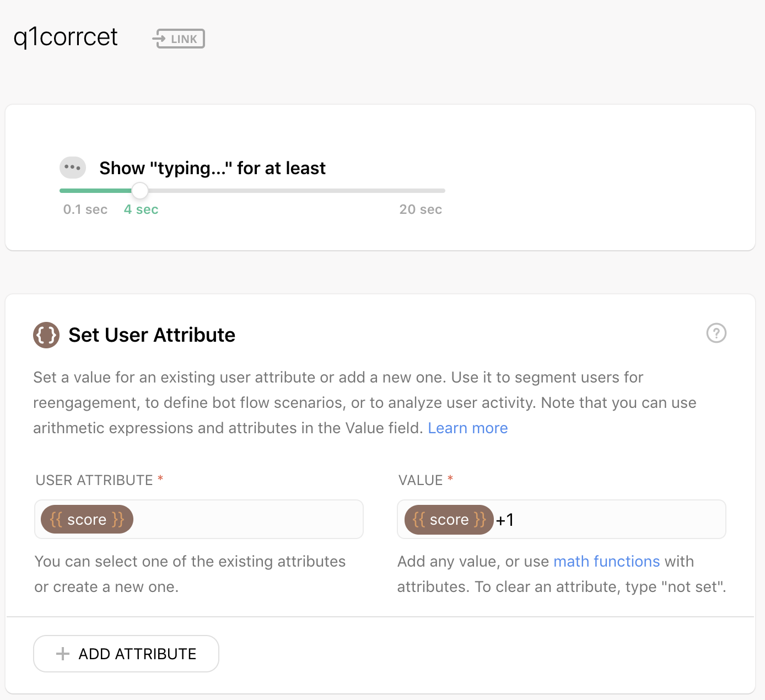This screenshot has height=700, width=765.
Task: Click the green 4 sec value label
Action: tap(141, 209)
